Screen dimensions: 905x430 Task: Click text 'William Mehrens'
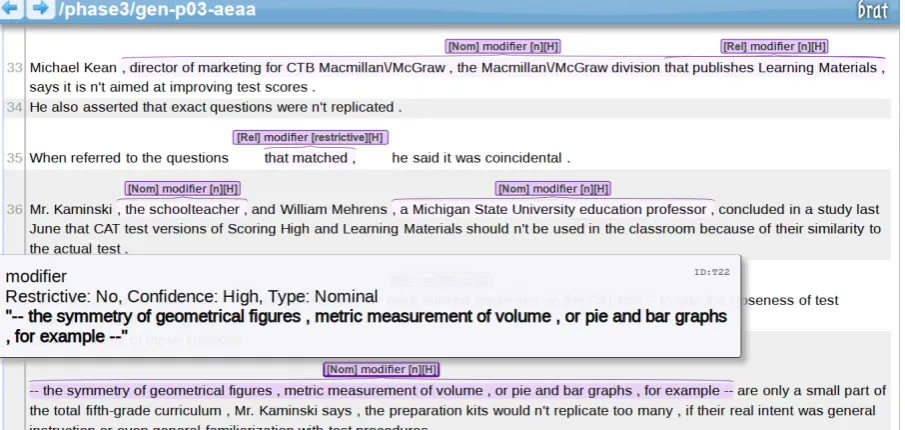(x=333, y=210)
